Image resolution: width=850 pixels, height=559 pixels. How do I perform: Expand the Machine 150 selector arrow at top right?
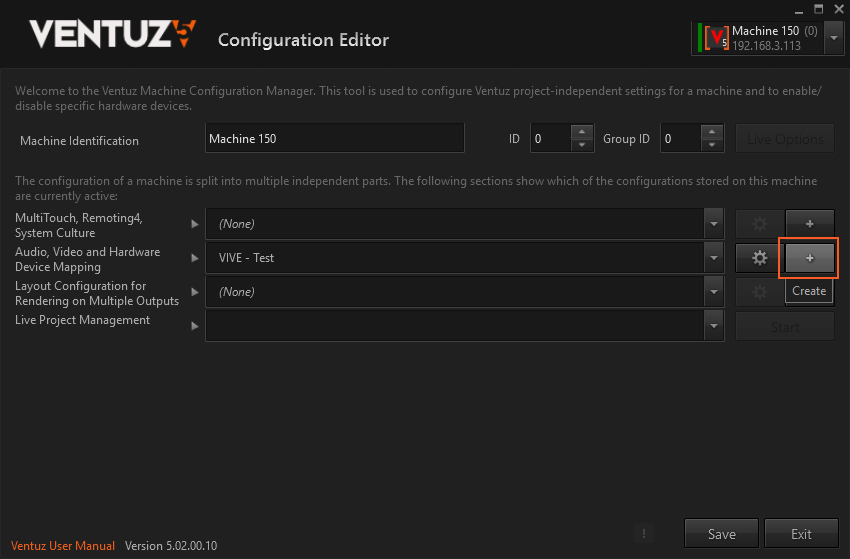[833, 38]
